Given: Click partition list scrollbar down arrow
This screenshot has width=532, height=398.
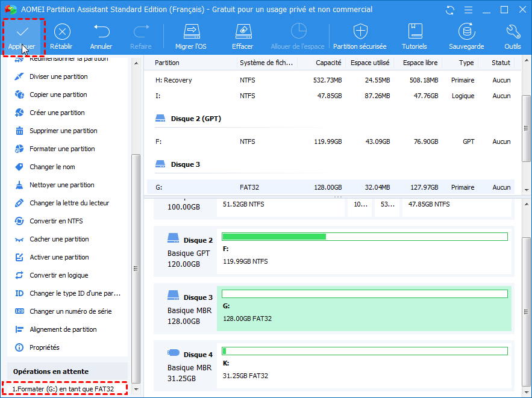Looking at the screenshot, I should (526, 190).
